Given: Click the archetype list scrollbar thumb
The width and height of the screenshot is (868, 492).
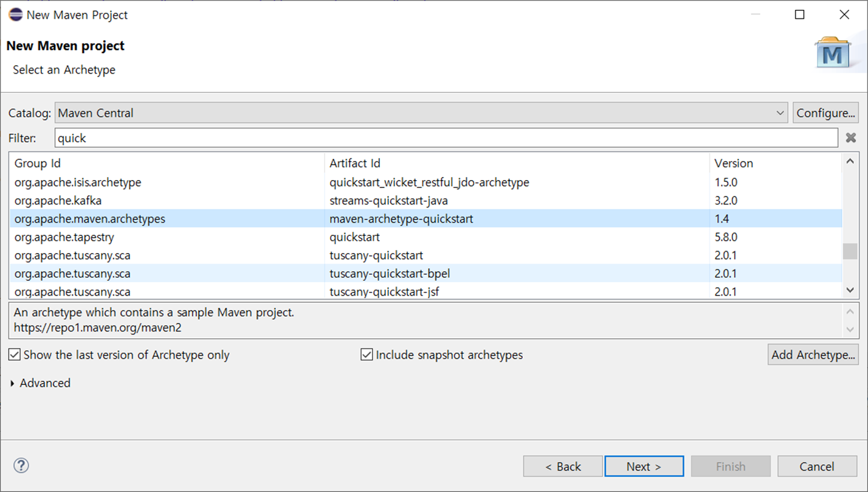Looking at the screenshot, I should [x=850, y=251].
